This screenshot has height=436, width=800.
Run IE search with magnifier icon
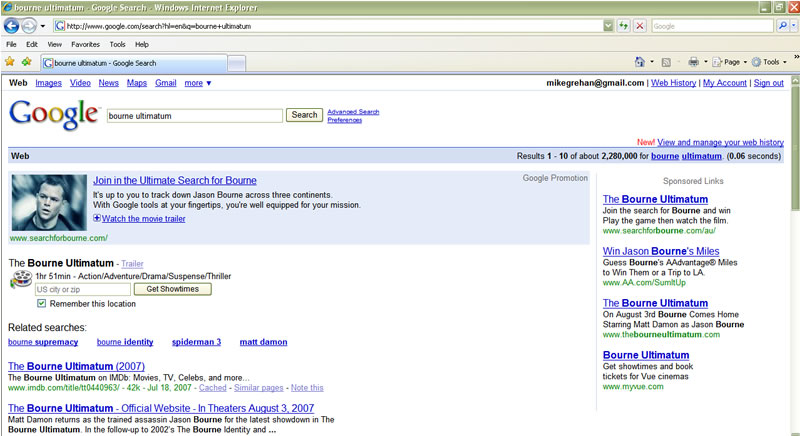[782, 25]
